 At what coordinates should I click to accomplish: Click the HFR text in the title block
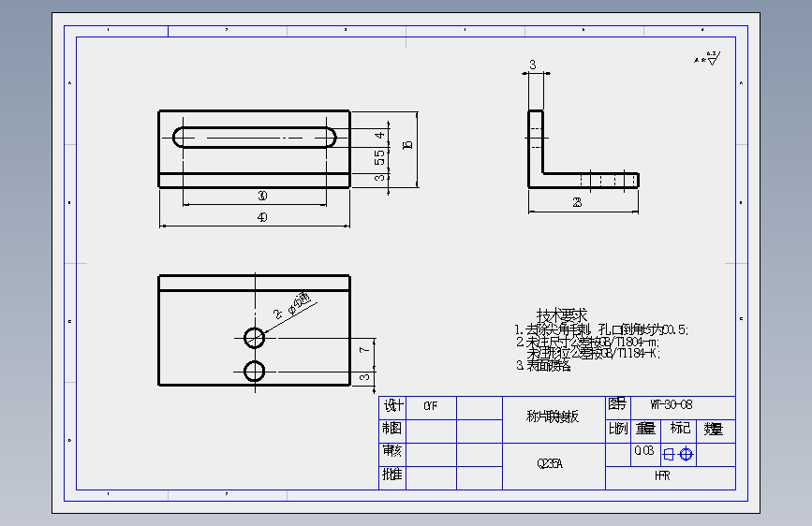tap(662, 475)
